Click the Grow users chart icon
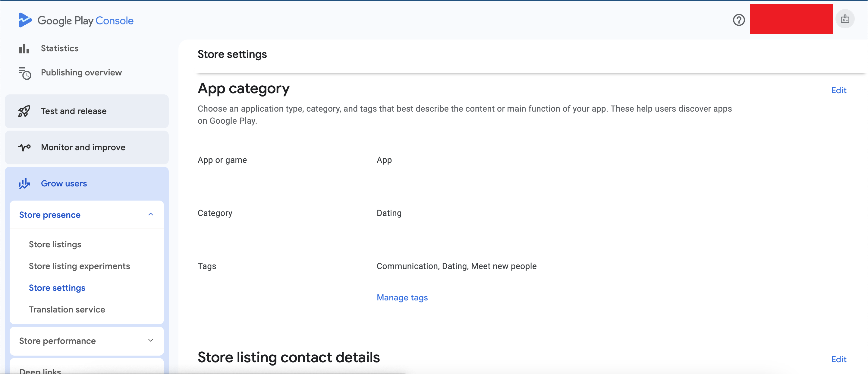This screenshot has height=374, width=868. (24, 183)
